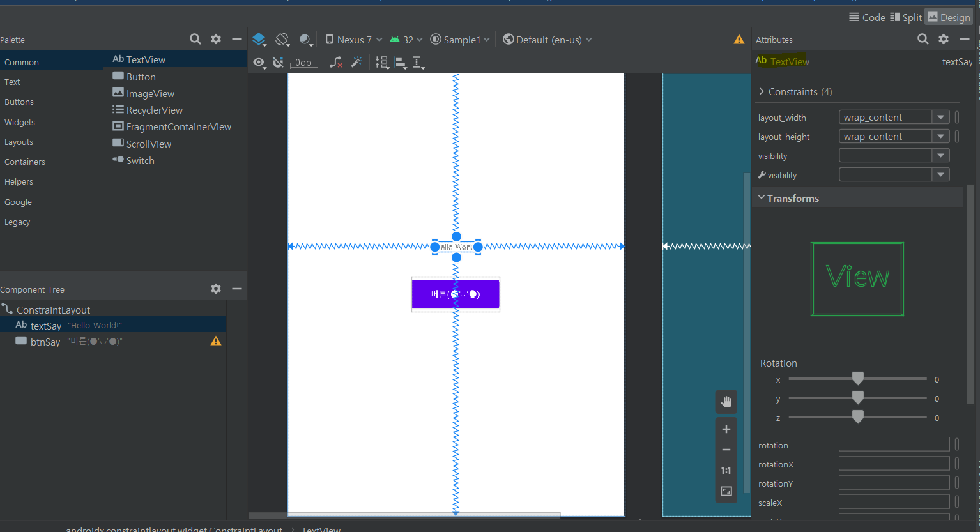Clear all constraints
The height and width of the screenshot is (532, 980).
pos(336,62)
